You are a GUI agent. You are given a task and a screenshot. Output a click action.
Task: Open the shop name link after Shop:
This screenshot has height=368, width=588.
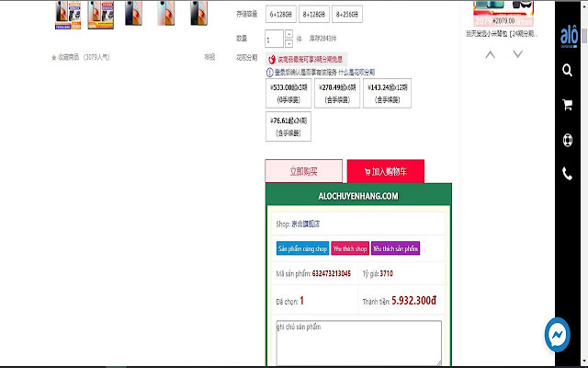(x=306, y=224)
